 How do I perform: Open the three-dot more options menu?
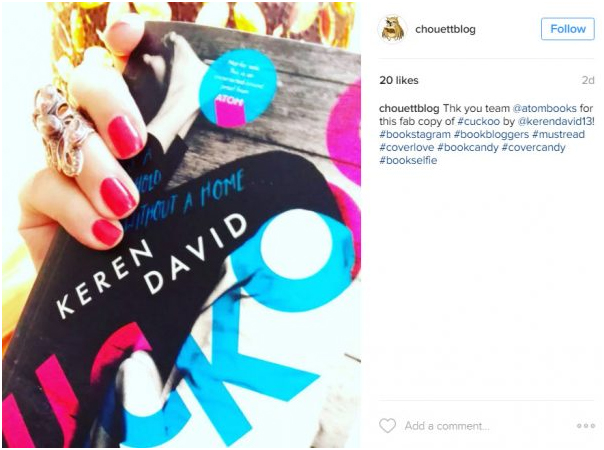click(586, 426)
